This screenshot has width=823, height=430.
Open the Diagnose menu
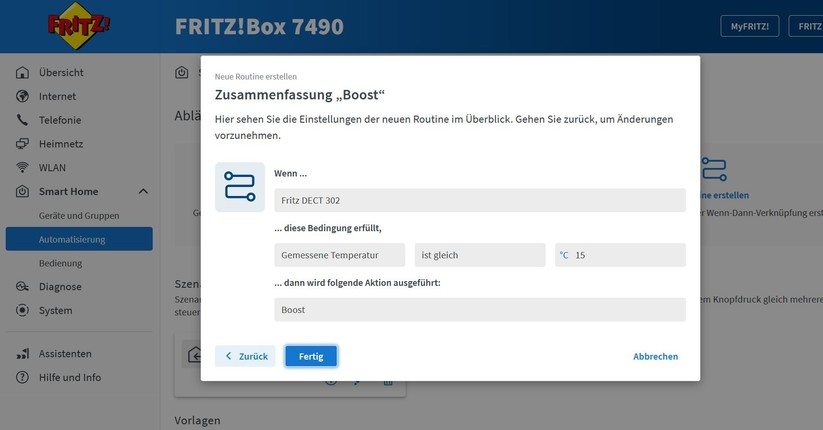click(60, 286)
